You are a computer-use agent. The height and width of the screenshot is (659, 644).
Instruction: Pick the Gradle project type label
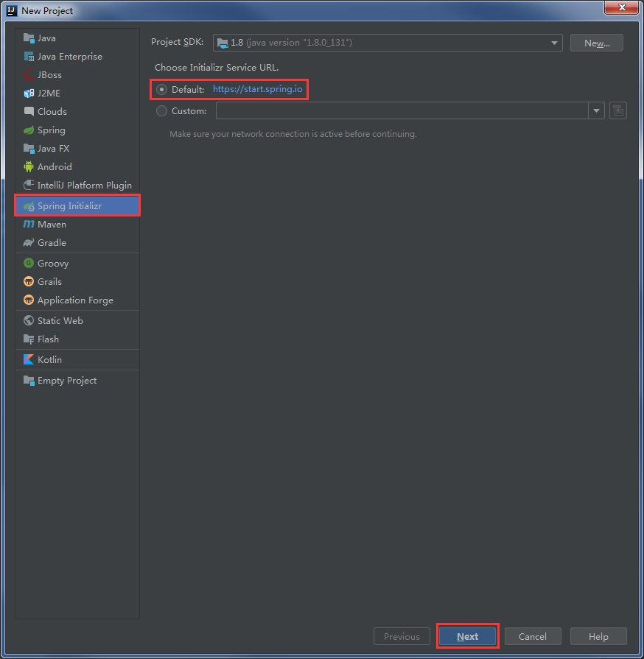52,243
